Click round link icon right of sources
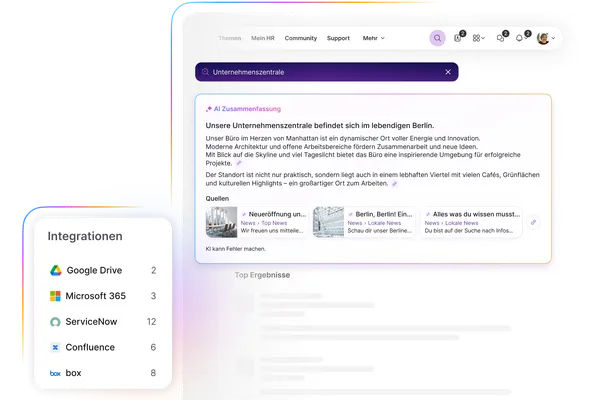 pyautogui.click(x=533, y=222)
